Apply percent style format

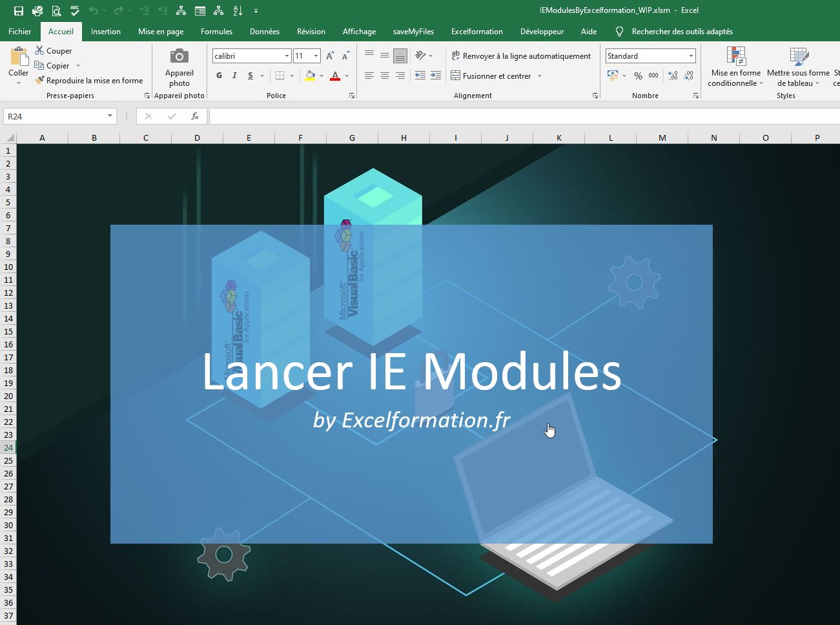pyautogui.click(x=638, y=76)
